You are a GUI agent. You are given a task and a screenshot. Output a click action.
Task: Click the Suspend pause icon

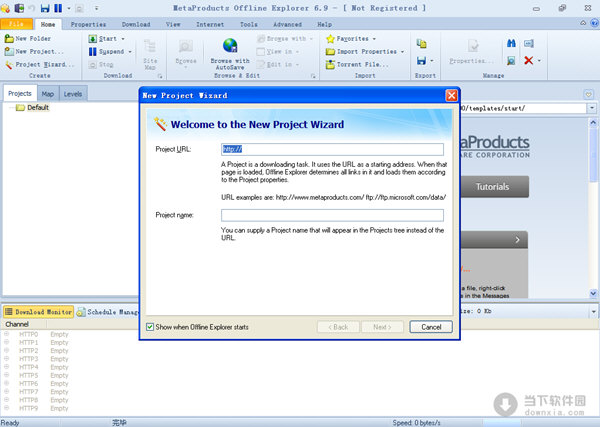point(93,51)
